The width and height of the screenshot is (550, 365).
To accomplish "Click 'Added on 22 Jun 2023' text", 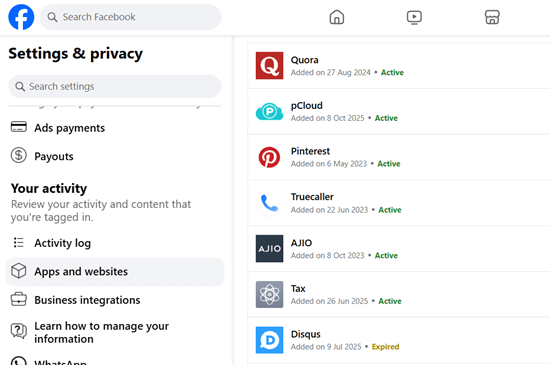I will point(329,210).
